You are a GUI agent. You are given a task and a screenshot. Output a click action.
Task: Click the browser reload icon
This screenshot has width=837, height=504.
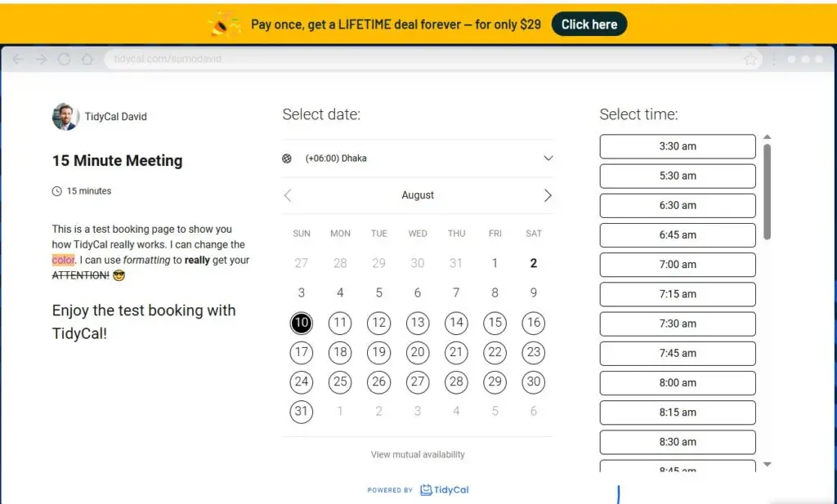point(64,60)
